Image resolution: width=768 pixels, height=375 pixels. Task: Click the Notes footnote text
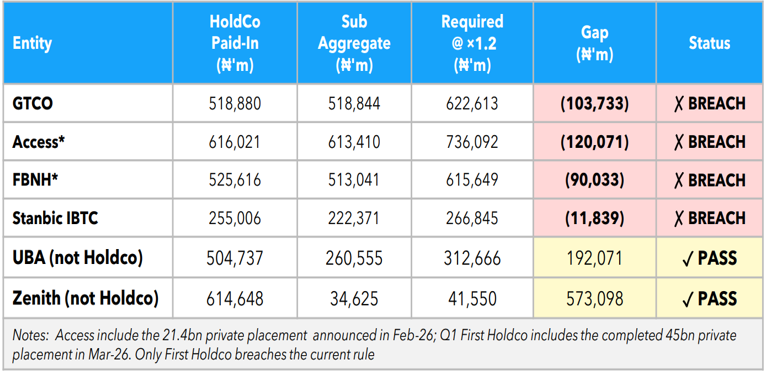pyautogui.click(x=374, y=344)
